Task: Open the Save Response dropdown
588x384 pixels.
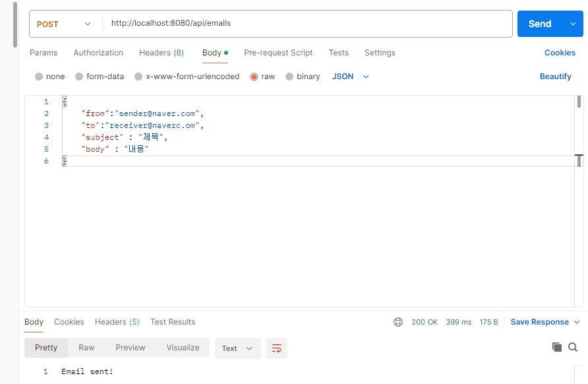Action: [x=544, y=322]
